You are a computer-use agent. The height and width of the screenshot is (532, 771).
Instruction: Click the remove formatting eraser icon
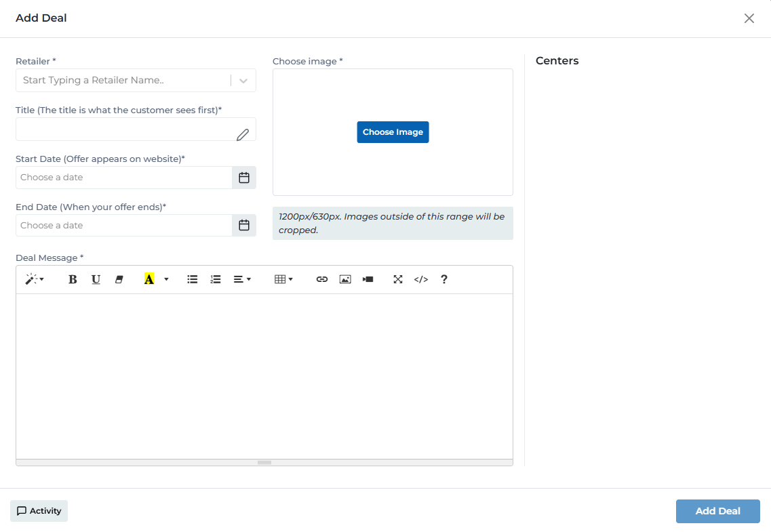point(119,279)
